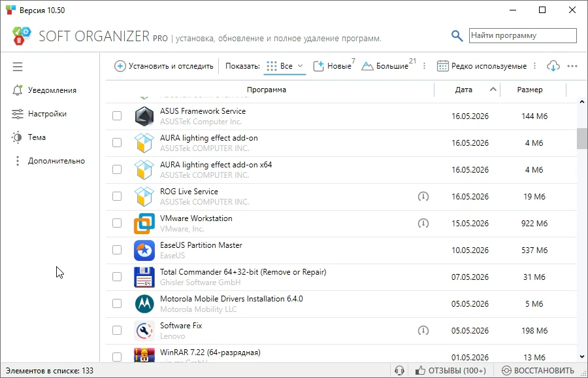588x378 pixels.
Task: Click the 537 Мб size value
Action: [534, 250]
